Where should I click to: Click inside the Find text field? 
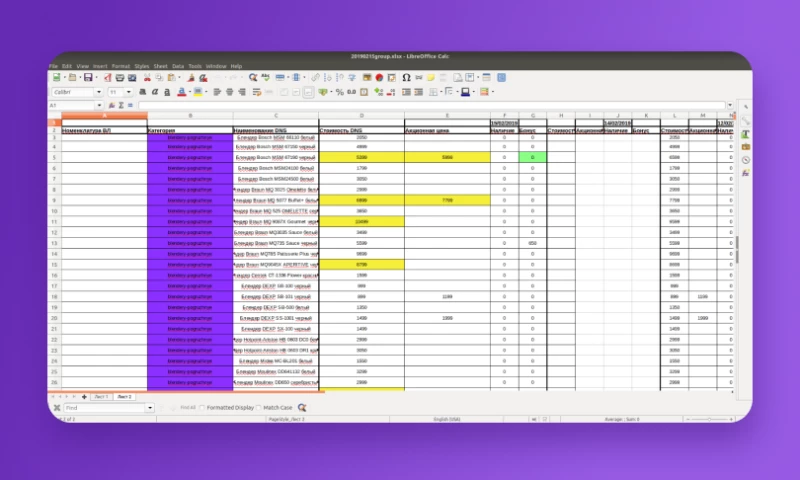[105, 408]
